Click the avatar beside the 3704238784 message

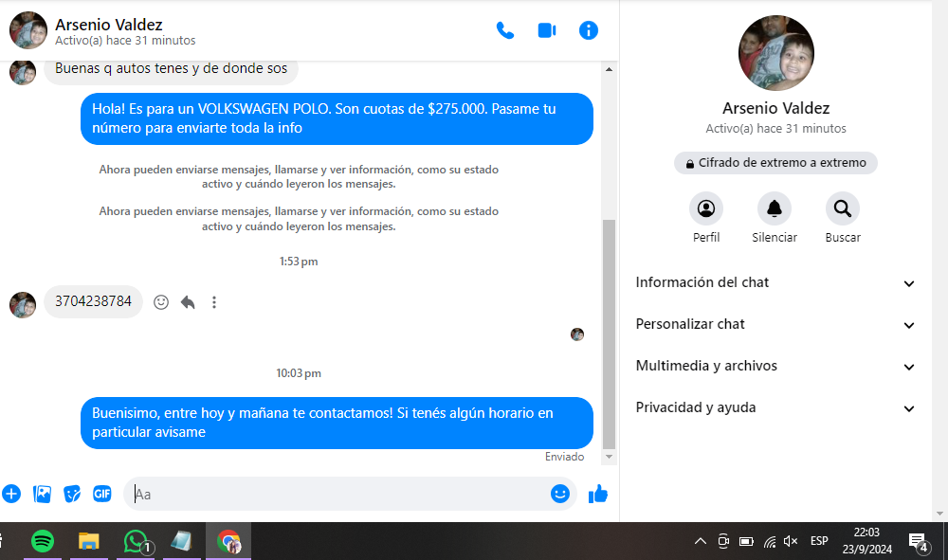point(23,304)
